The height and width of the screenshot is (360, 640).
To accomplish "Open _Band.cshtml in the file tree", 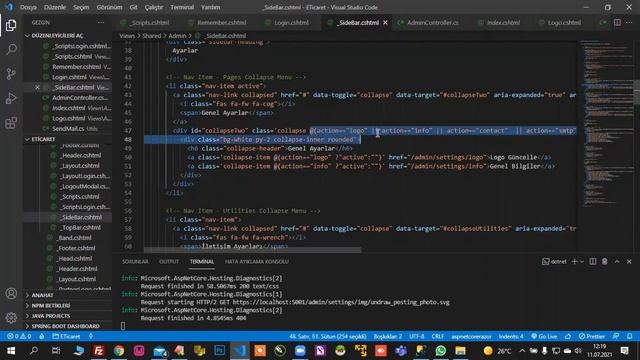I will 74,238.
